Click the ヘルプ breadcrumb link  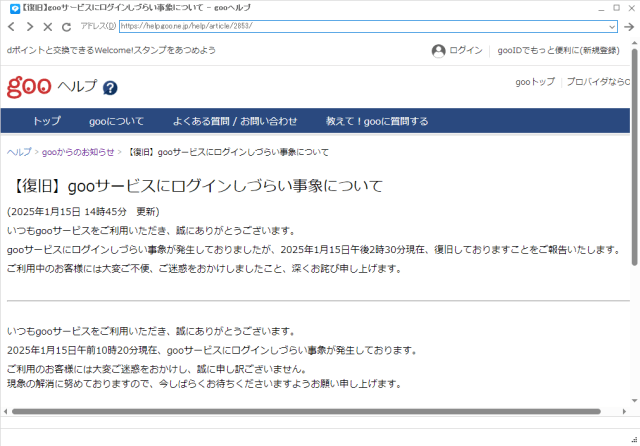(19, 152)
